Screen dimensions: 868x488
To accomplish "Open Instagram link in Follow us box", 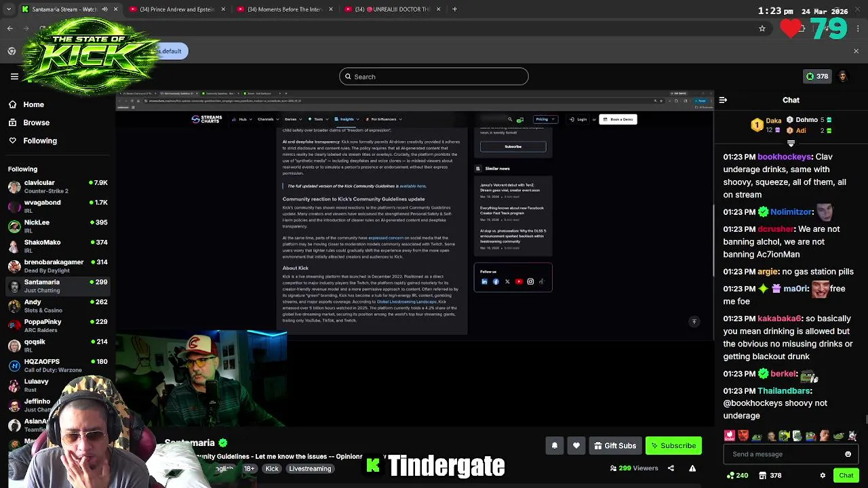I will coord(530,281).
